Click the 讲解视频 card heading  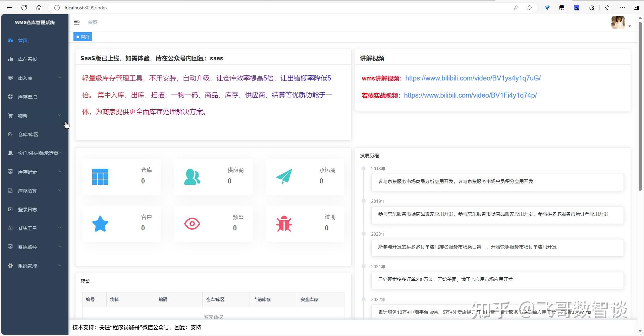[372, 58]
